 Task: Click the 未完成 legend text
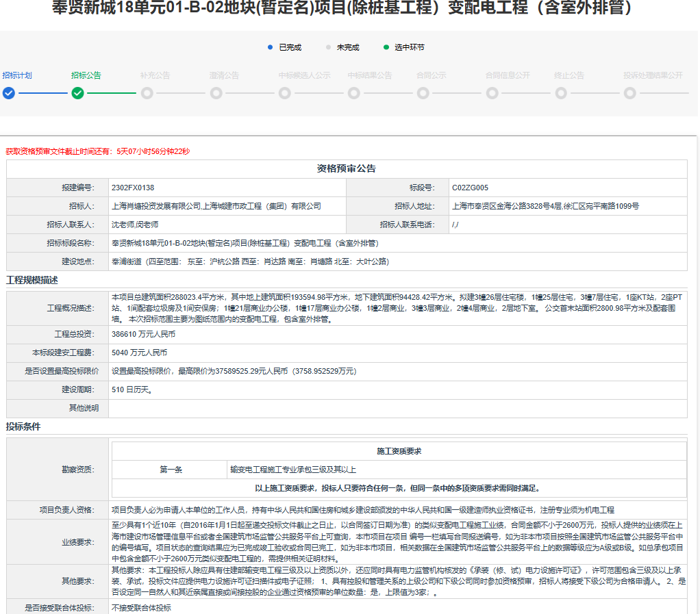348,47
